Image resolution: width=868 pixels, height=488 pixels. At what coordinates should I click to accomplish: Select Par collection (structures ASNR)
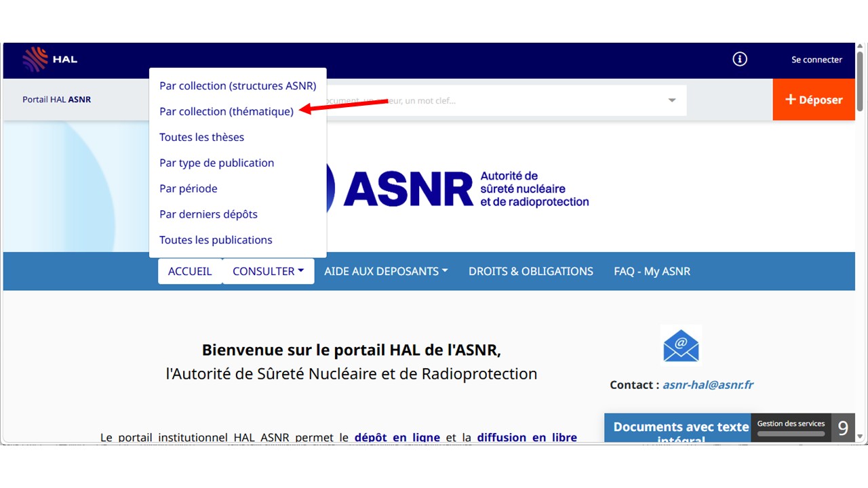click(x=238, y=86)
